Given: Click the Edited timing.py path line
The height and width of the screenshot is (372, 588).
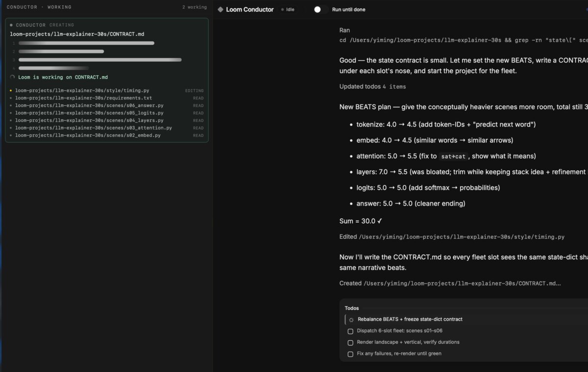Looking at the screenshot, I should [452, 237].
